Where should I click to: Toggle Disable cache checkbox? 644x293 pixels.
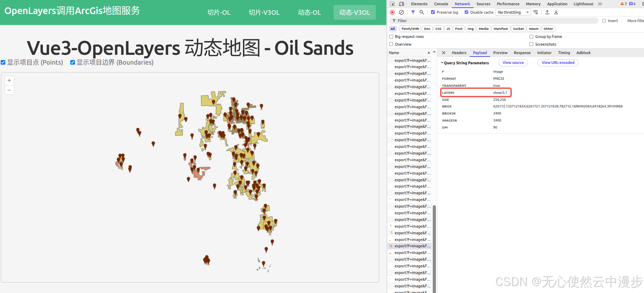[466, 12]
